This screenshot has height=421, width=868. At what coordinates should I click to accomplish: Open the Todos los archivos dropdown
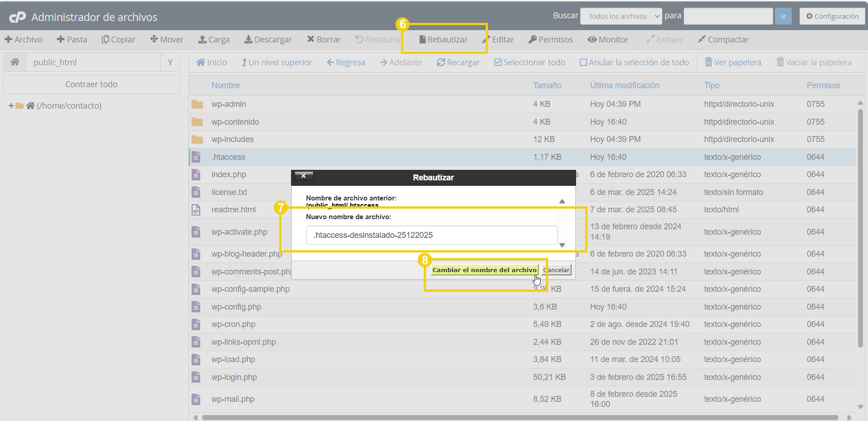pyautogui.click(x=621, y=16)
